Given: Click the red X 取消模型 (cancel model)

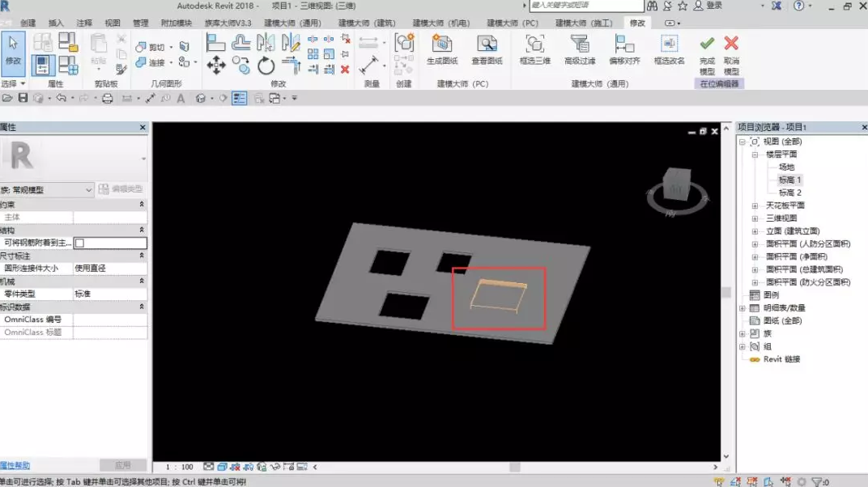Looking at the screenshot, I should coord(731,55).
